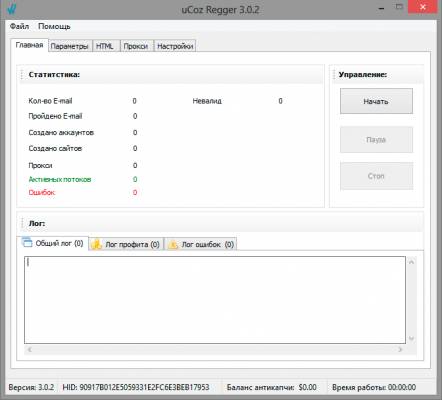Click the Лог ошибок warning icon
Screen dimensions: 442x400
[173, 245]
